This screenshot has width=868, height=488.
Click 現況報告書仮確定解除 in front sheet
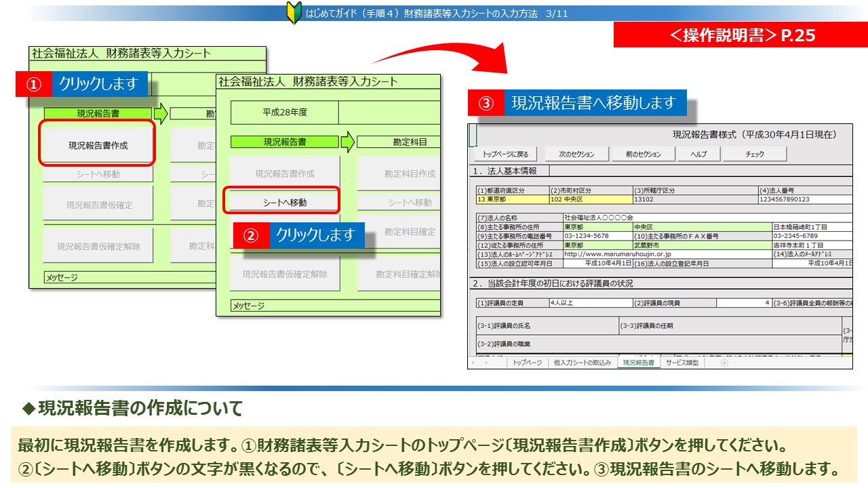coord(285,274)
